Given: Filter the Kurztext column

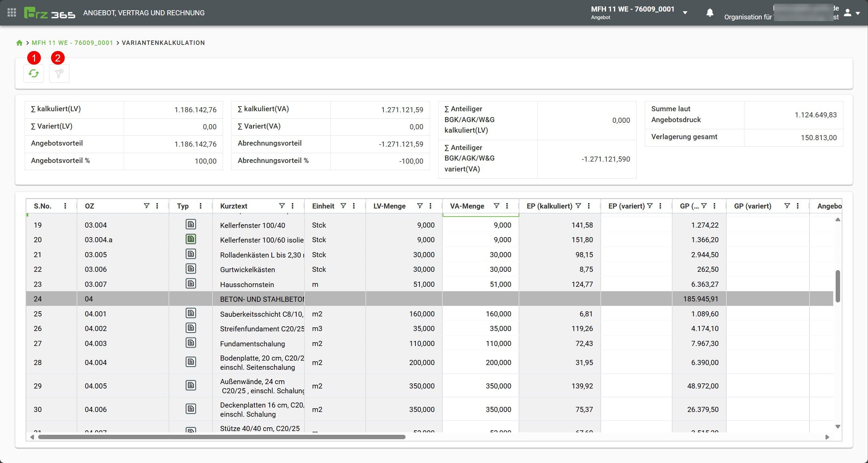Looking at the screenshot, I should click(x=282, y=206).
